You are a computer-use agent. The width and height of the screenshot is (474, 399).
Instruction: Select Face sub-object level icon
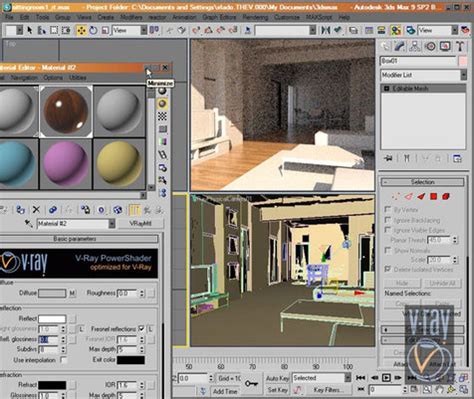pyautogui.click(x=421, y=197)
